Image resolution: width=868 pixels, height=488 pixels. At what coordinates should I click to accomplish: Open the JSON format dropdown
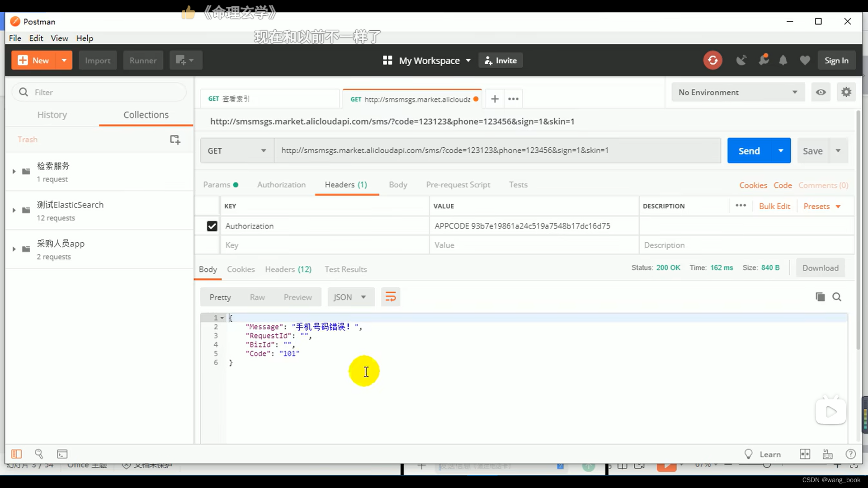pyautogui.click(x=351, y=297)
